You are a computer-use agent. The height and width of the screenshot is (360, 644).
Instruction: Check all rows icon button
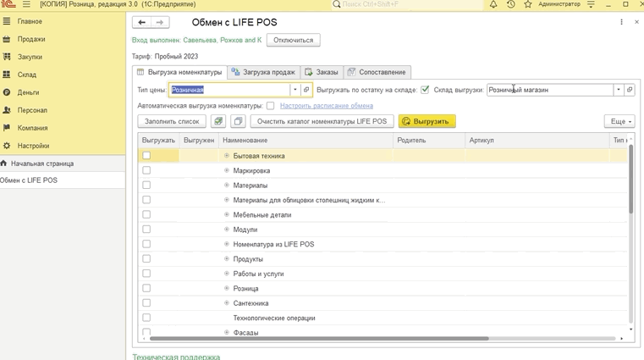(x=218, y=121)
